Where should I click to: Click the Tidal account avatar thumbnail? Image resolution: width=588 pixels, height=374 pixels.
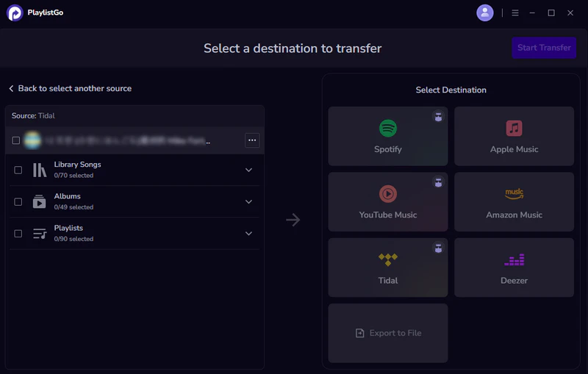point(32,140)
